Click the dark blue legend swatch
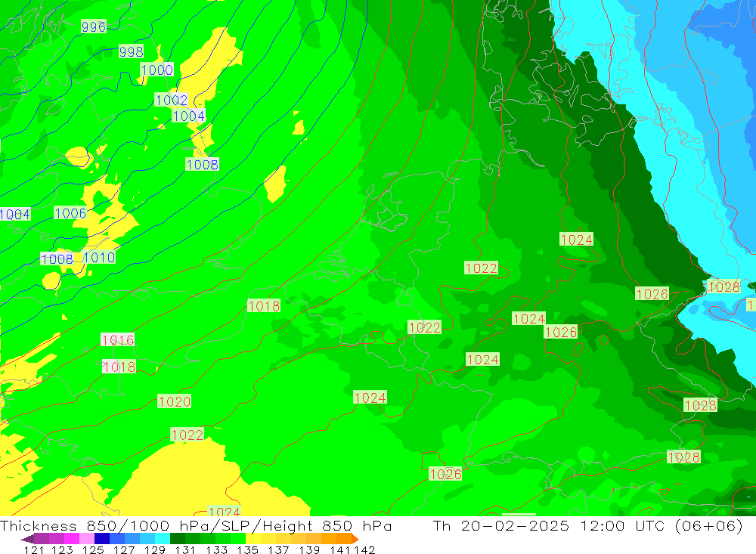The height and width of the screenshot is (554, 756). 102,539
